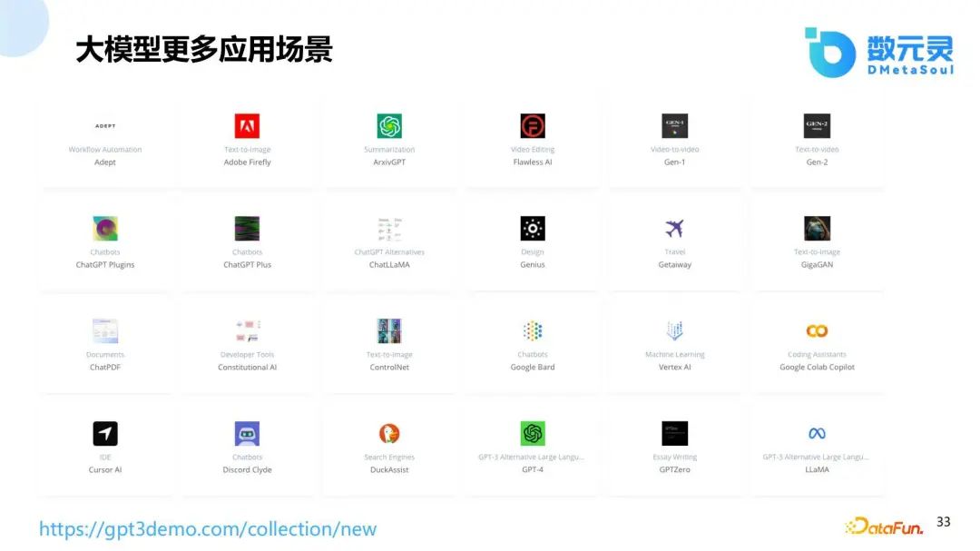Click the ChatPDF name text
This screenshot has height=551, width=980.
[105, 367]
